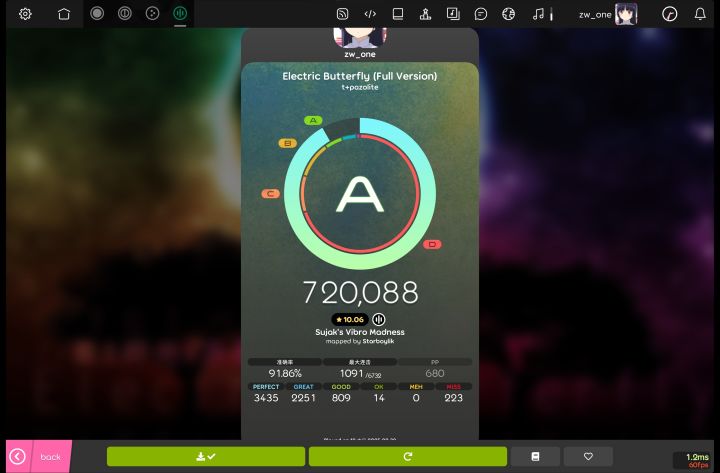This screenshot has width=720, height=473.
Task: Click the player avatar above the results card
Action: [360, 37]
